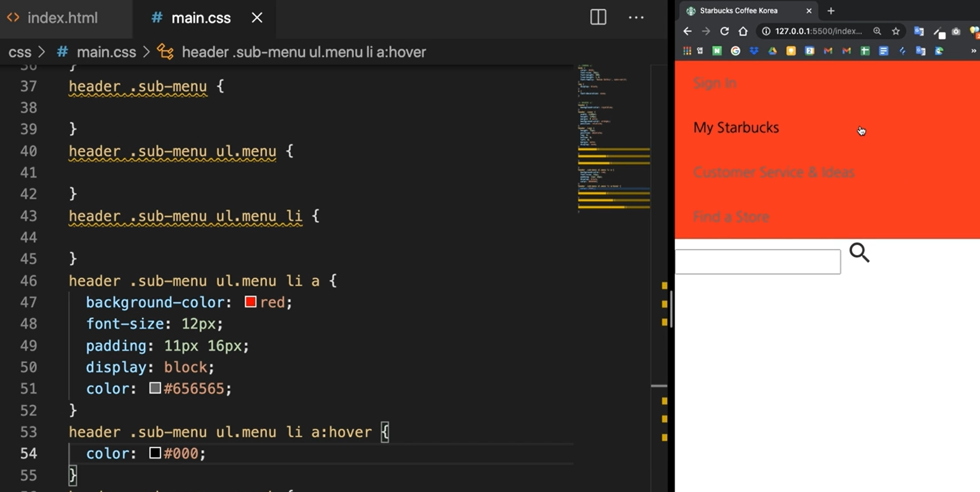The width and height of the screenshot is (980, 492).
Task: Open the Naver green N bookmark
Action: (x=717, y=51)
